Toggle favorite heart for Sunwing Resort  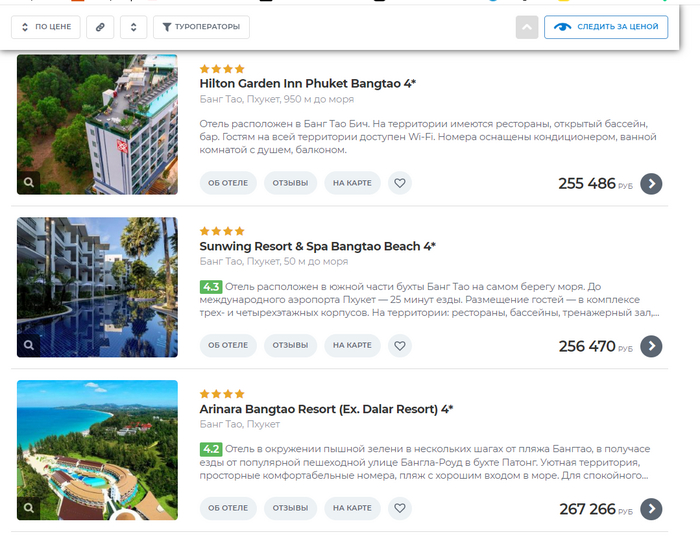click(400, 345)
